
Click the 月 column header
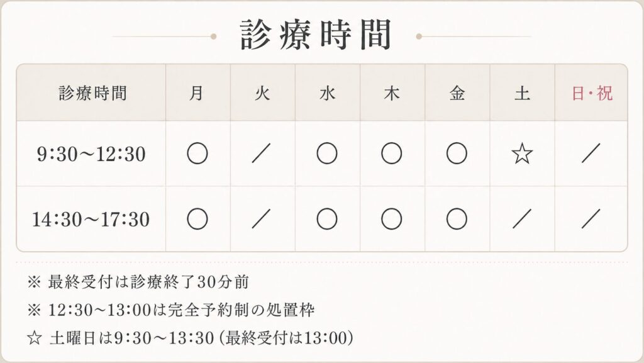pyautogui.click(x=197, y=93)
